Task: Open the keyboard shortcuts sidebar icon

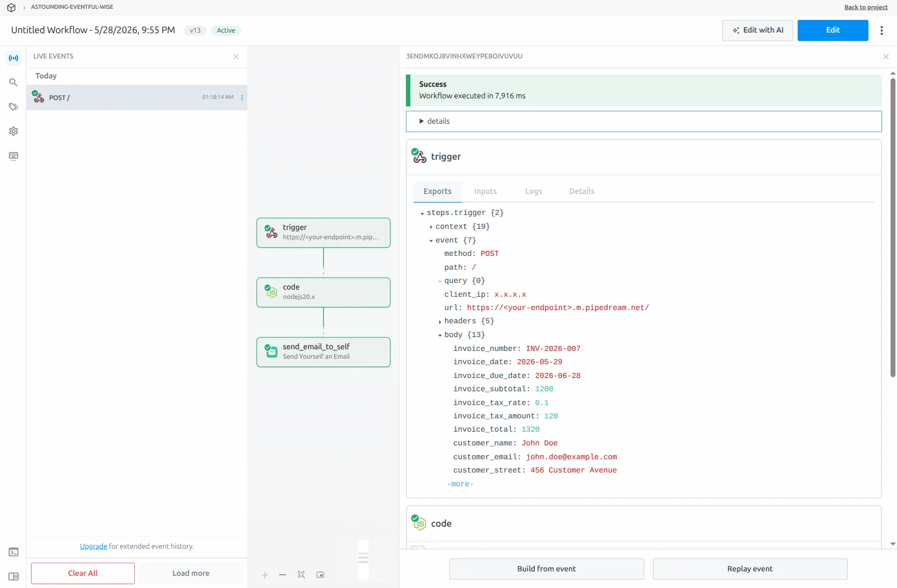Action: point(13,156)
